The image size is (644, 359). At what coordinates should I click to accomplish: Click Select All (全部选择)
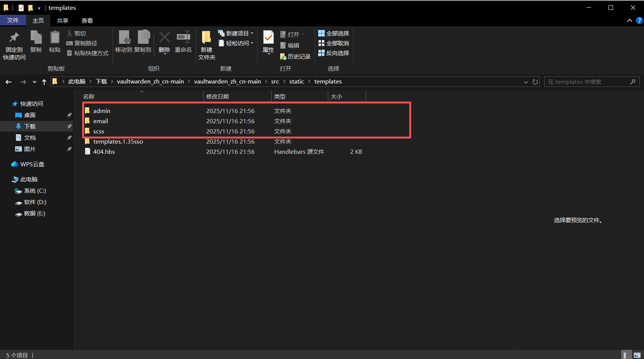point(334,34)
